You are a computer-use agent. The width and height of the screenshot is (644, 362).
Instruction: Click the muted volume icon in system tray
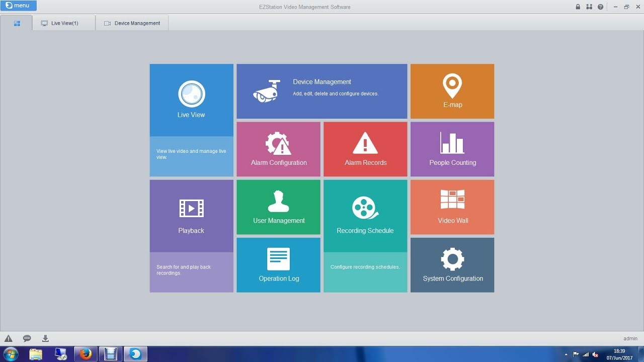pos(595,354)
